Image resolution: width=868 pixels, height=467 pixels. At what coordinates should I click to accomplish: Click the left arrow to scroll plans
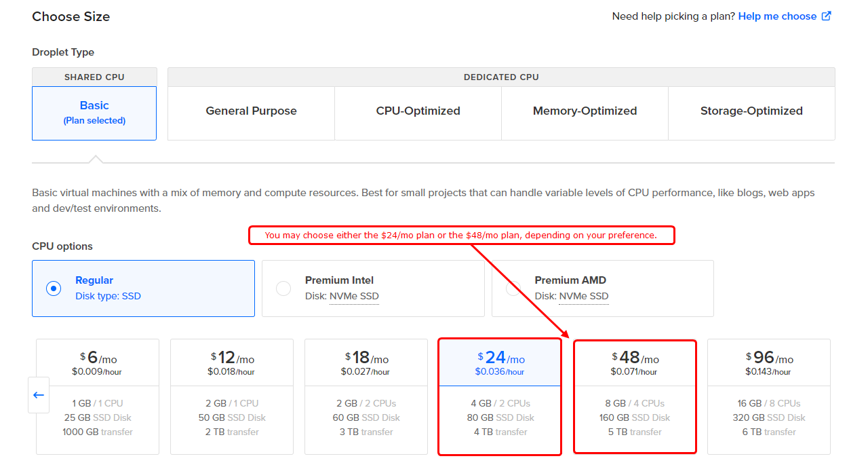(x=39, y=395)
